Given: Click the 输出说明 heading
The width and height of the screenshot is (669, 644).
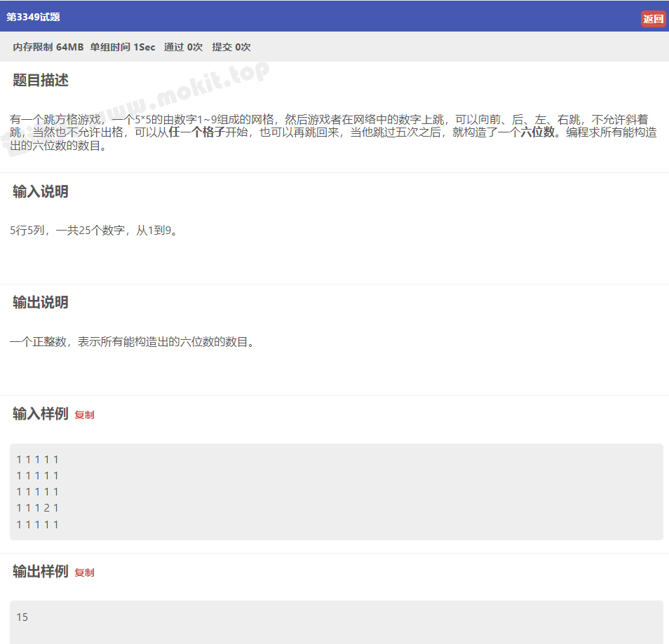Looking at the screenshot, I should [x=41, y=303].
